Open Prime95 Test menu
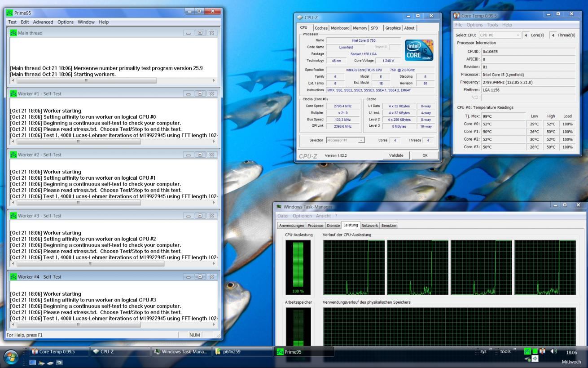Screen dimensions: 588x368 13,22
